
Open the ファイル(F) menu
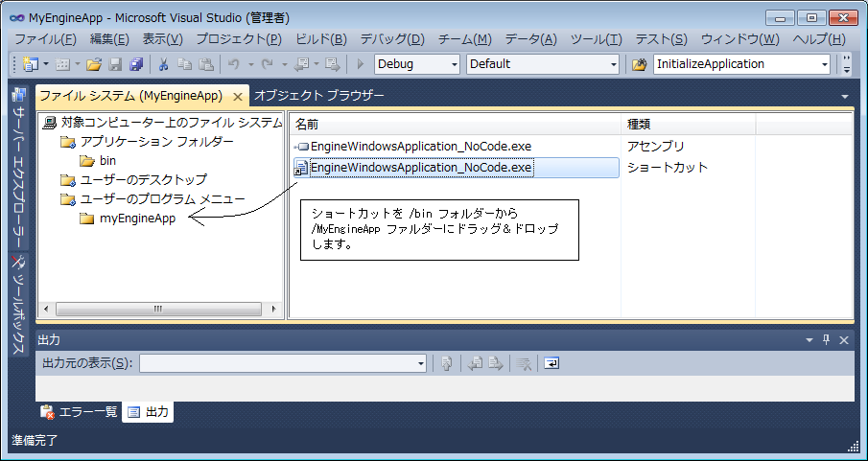click(x=45, y=39)
